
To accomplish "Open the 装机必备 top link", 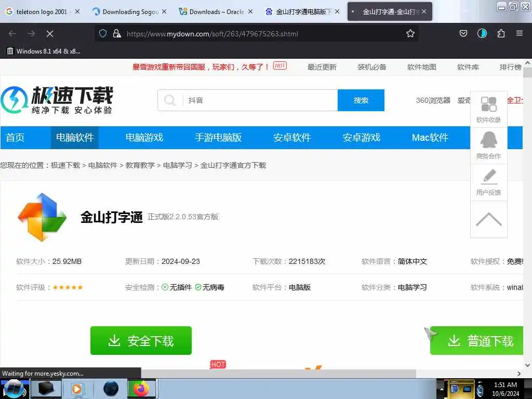I will coord(372,67).
